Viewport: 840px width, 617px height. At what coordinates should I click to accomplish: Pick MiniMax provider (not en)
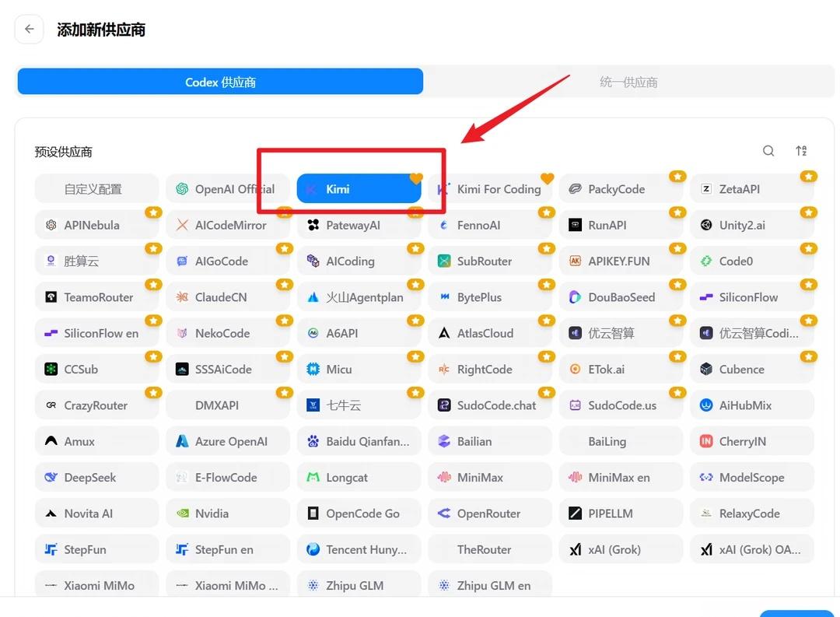coord(490,477)
